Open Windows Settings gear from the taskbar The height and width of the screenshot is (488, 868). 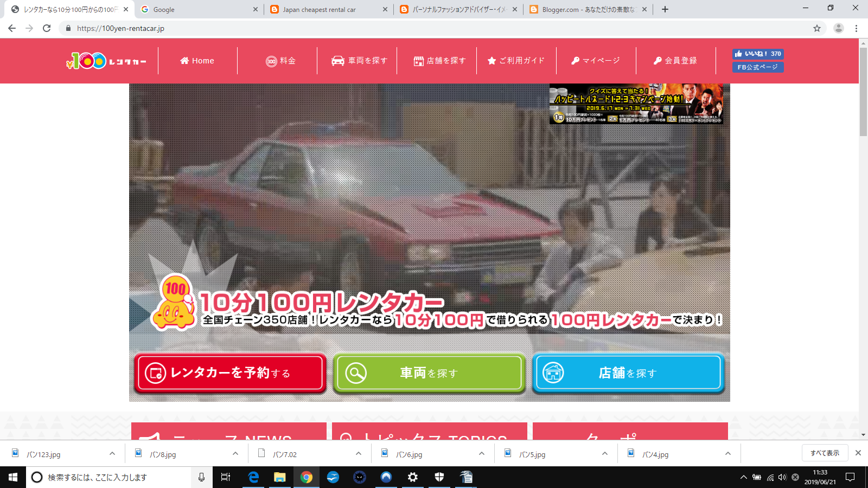click(x=413, y=477)
